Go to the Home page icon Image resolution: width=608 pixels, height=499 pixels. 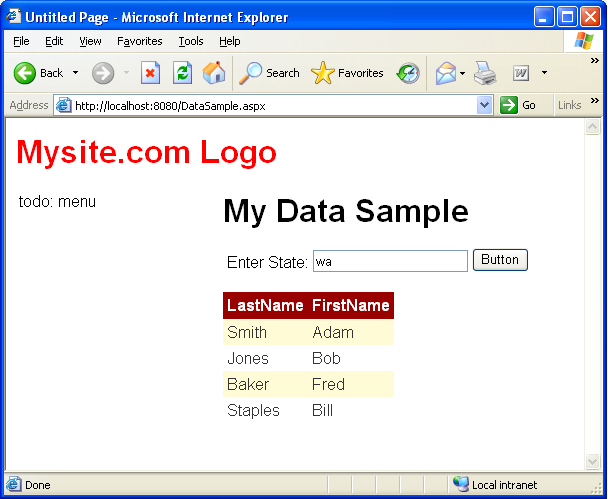pos(214,73)
